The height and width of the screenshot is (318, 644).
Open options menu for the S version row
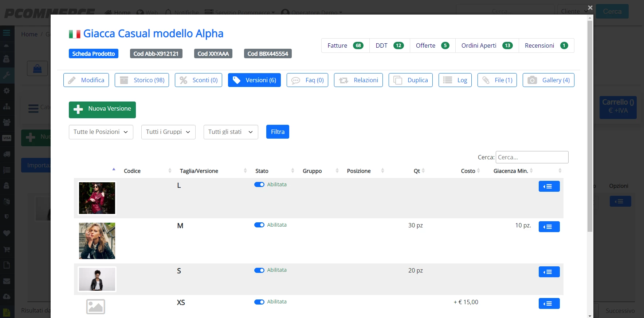[x=549, y=272]
